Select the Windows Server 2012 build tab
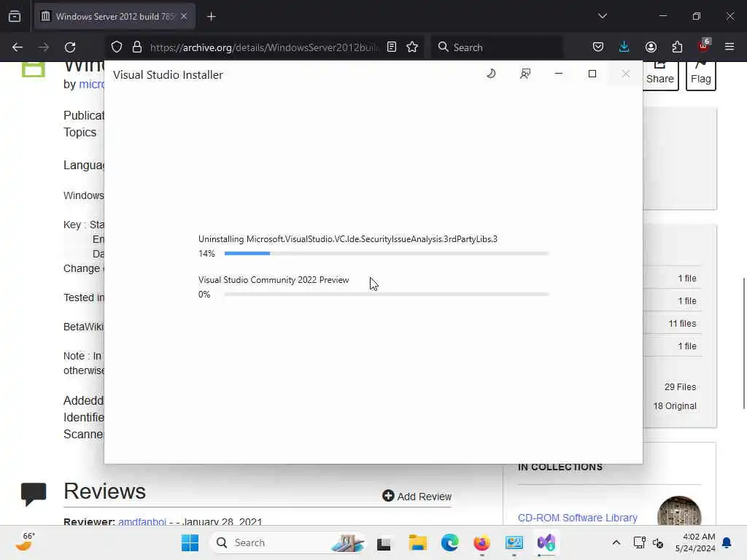 tap(115, 17)
